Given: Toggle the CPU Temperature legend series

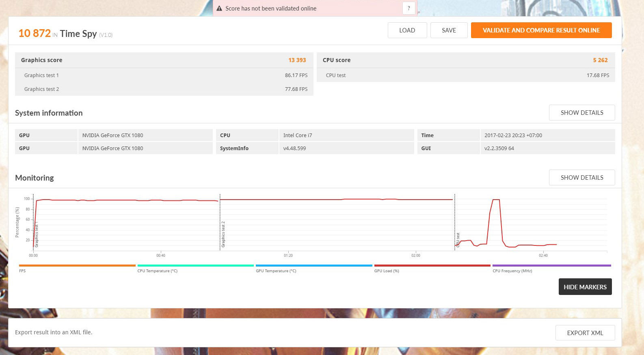Looking at the screenshot, I should [195, 266].
